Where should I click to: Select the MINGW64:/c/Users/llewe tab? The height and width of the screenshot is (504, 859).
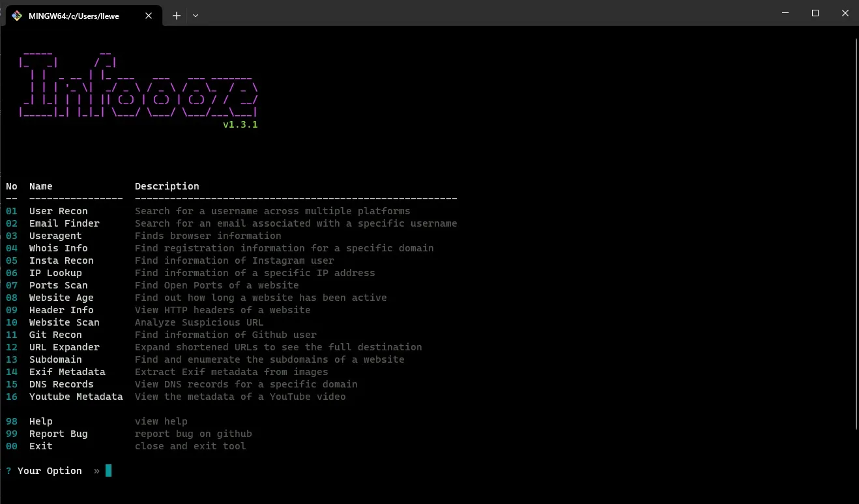click(83, 16)
